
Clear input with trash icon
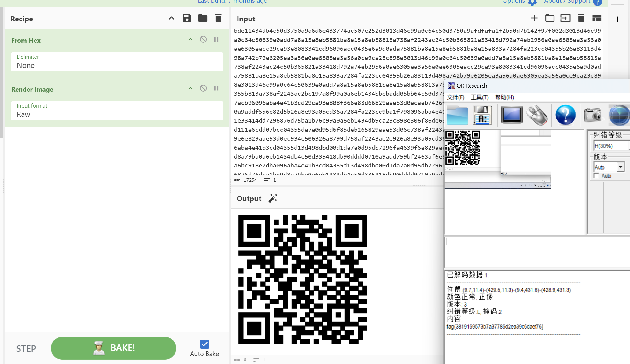click(581, 18)
